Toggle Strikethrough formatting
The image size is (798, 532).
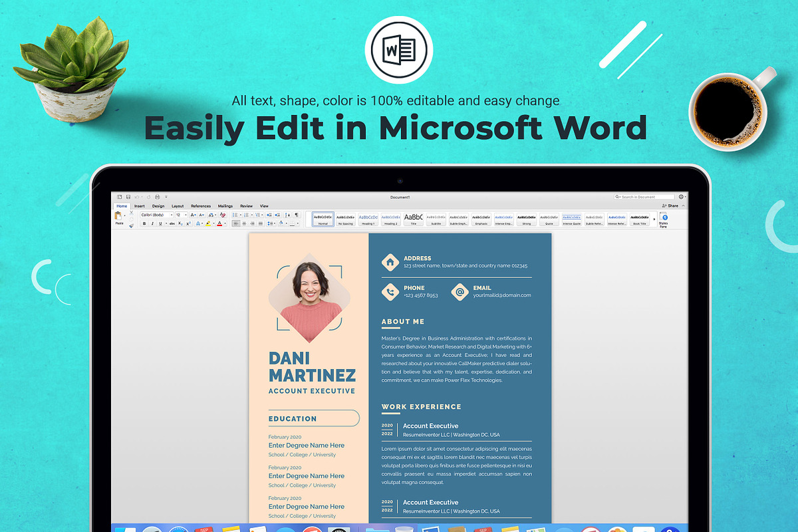coord(172,223)
